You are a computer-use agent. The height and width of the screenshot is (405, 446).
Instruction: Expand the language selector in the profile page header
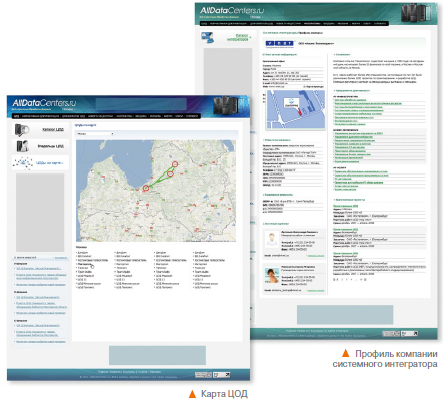tap(256, 17)
